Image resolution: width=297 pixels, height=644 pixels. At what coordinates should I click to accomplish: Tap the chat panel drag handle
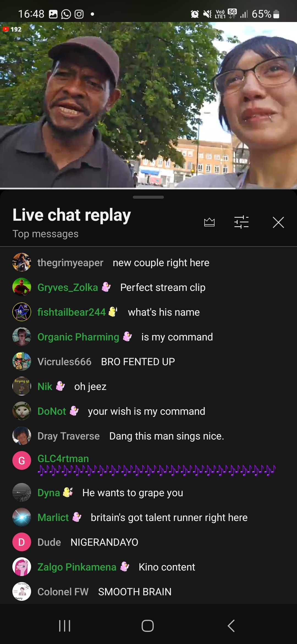coord(148,197)
